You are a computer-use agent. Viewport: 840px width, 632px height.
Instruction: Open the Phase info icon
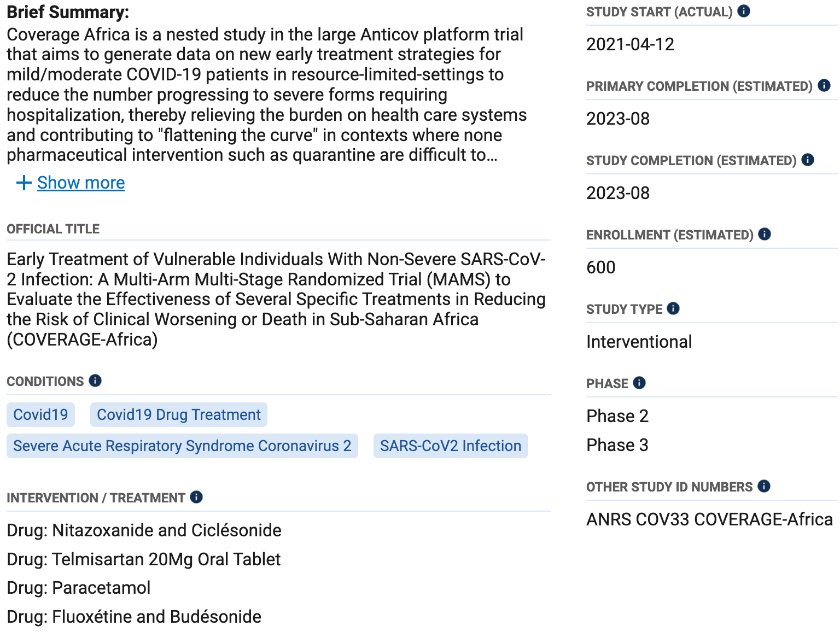click(x=639, y=383)
